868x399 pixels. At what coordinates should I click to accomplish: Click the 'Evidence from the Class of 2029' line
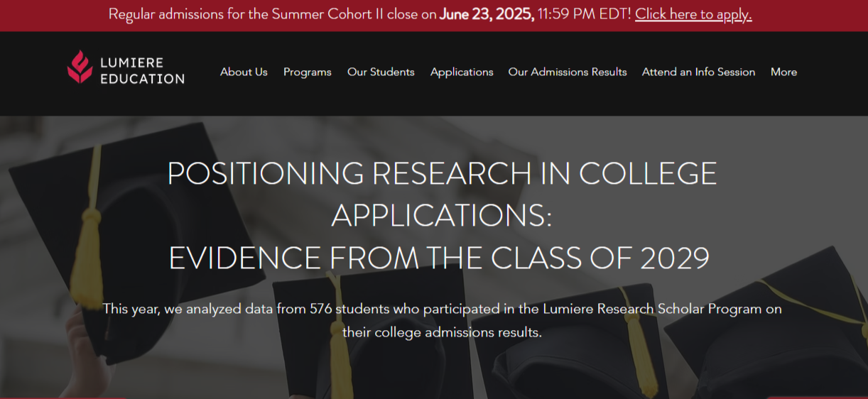(439, 258)
